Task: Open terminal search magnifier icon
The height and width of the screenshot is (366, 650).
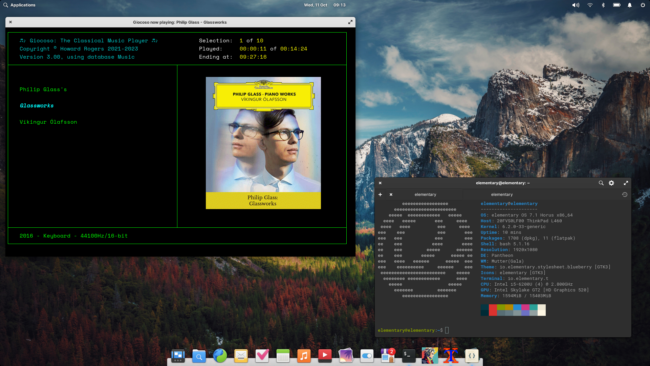Action: coord(601,183)
